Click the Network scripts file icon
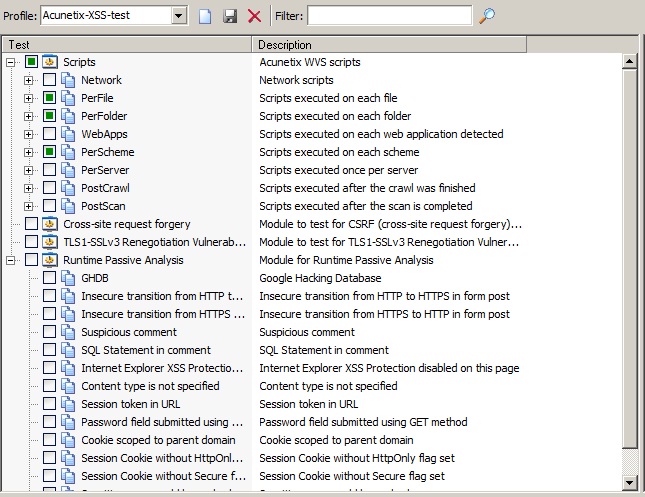The width and height of the screenshot is (645, 497). [x=68, y=80]
